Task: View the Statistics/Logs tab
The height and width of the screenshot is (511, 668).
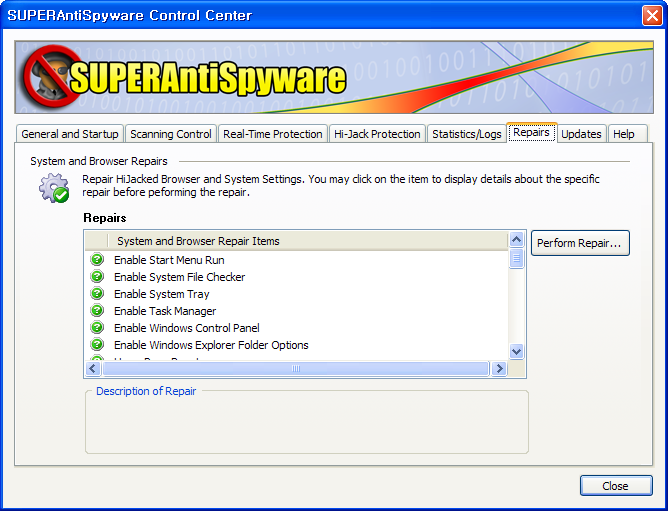Action: 466,134
